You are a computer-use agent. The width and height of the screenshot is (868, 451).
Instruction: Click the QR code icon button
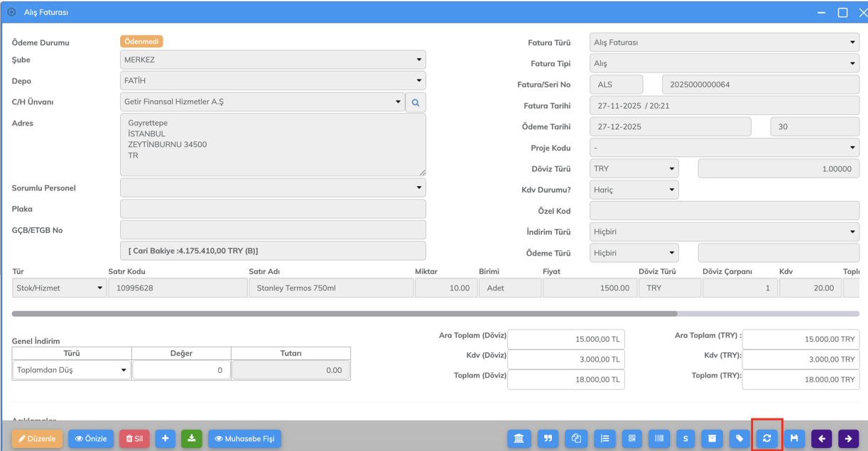click(631, 439)
